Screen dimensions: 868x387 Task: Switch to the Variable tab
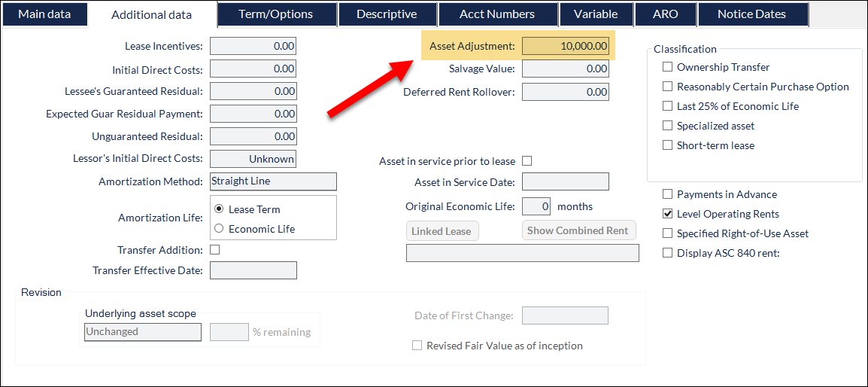pyautogui.click(x=596, y=14)
